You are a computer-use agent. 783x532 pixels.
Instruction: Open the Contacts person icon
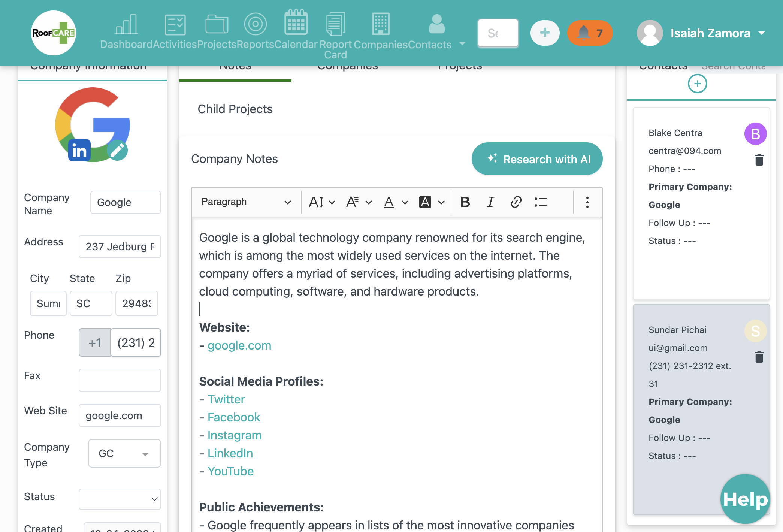coord(436,24)
